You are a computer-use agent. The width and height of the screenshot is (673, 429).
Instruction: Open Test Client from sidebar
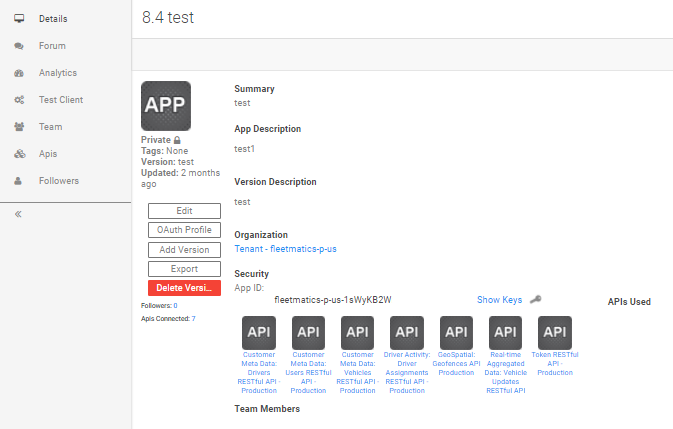coord(60,100)
